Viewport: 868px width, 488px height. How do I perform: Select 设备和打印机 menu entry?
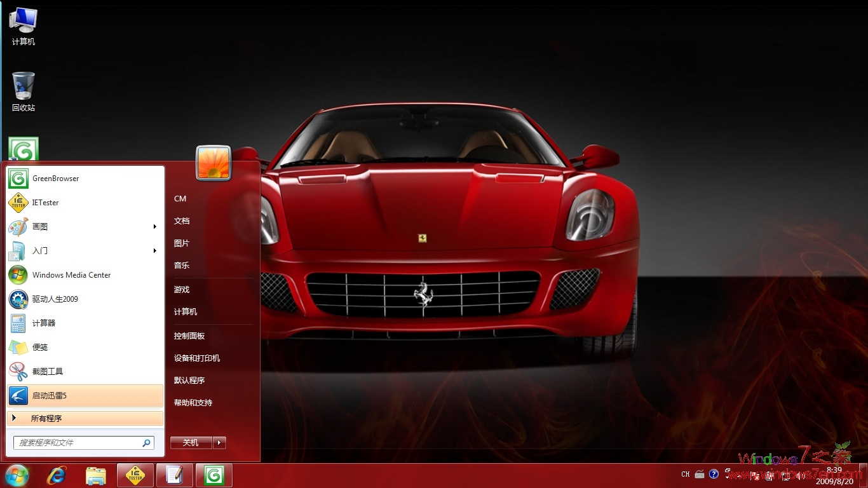tap(197, 358)
